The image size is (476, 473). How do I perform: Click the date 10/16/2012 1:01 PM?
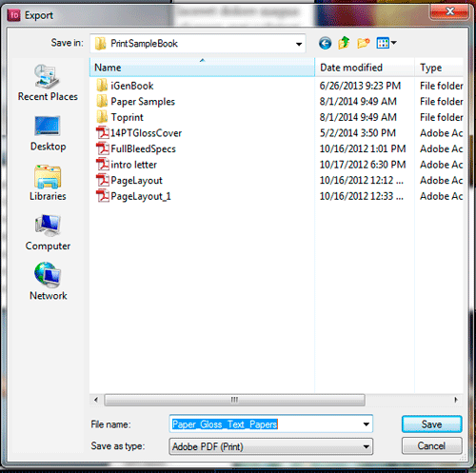(363, 148)
